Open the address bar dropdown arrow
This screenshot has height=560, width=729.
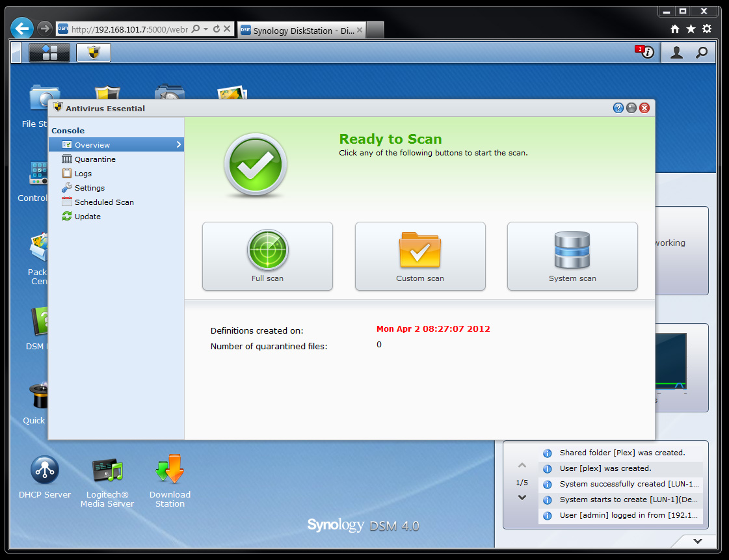point(205,29)
